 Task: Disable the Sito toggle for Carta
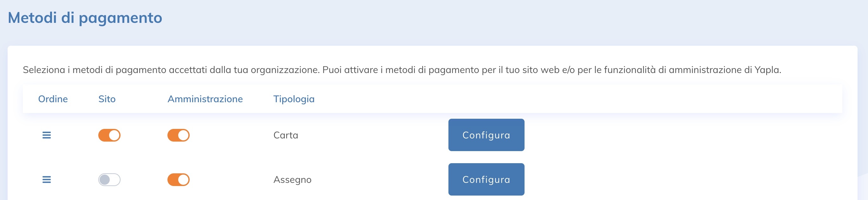click(x=109, y=135)
